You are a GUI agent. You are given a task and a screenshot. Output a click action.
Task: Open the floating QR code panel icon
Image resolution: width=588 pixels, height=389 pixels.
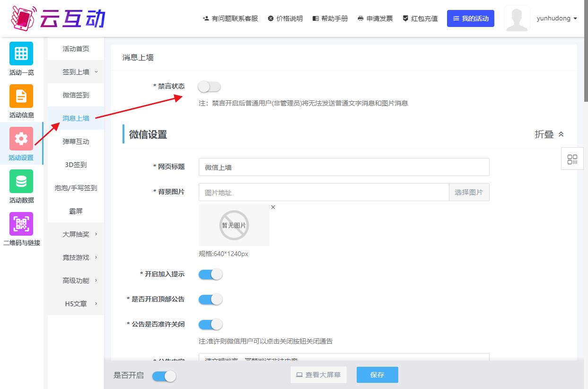[572, 159]
